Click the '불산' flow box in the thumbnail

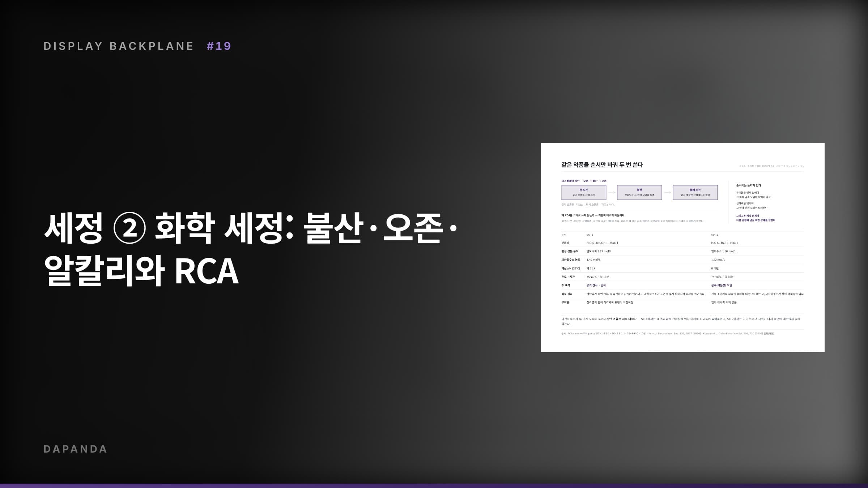639,192
